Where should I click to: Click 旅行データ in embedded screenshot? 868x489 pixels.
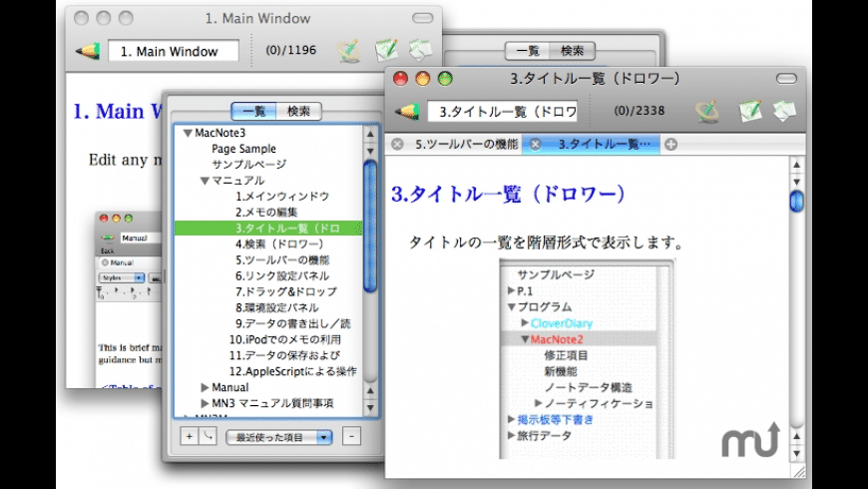coord(544,436)
